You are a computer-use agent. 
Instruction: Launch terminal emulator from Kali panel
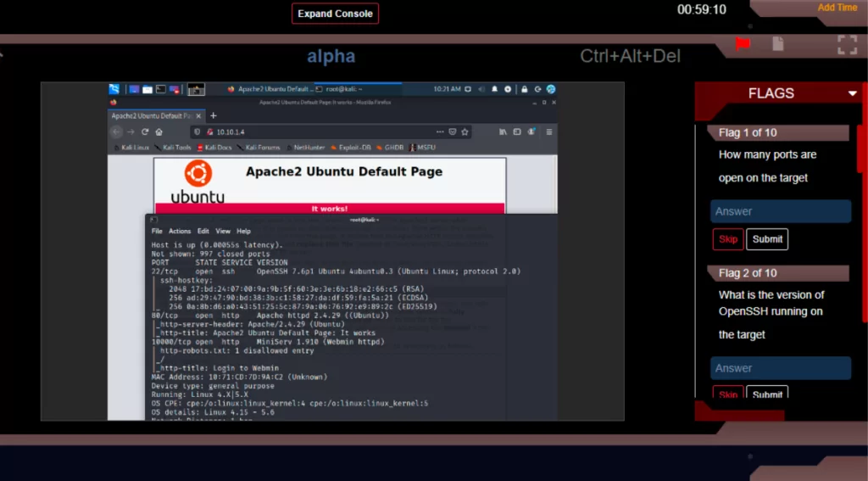point(160,89)
